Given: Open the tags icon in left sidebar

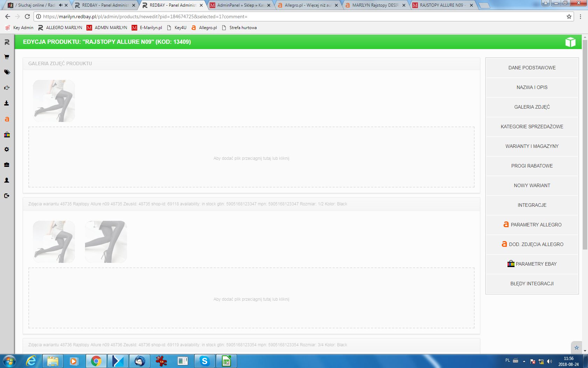Looking at the screenshot, I should [7, 72].
